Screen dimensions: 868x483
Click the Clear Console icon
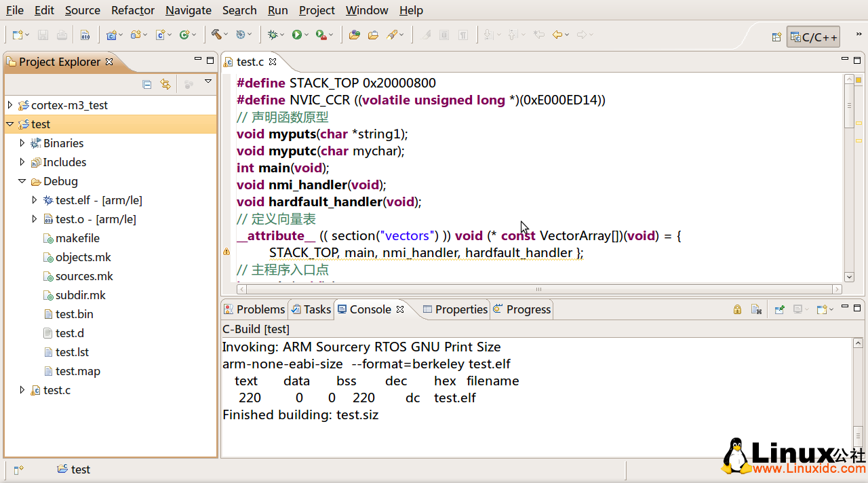(x=756, y=309)
